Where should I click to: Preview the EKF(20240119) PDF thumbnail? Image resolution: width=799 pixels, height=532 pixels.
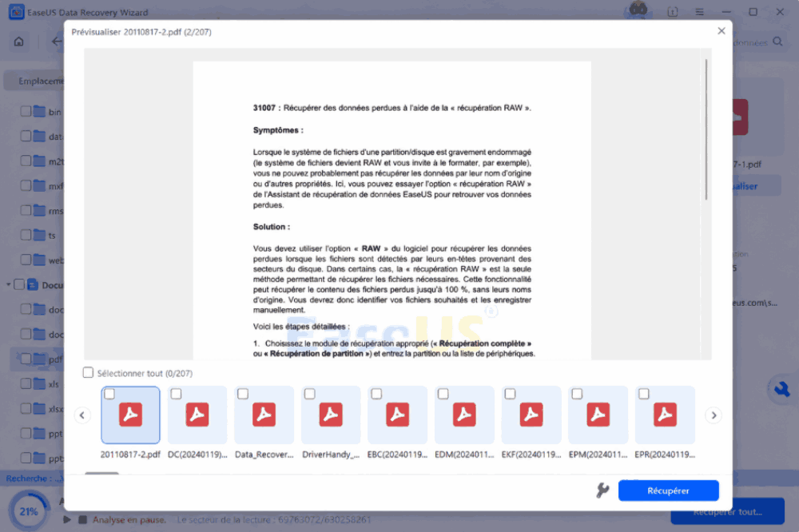click(531, 415)
